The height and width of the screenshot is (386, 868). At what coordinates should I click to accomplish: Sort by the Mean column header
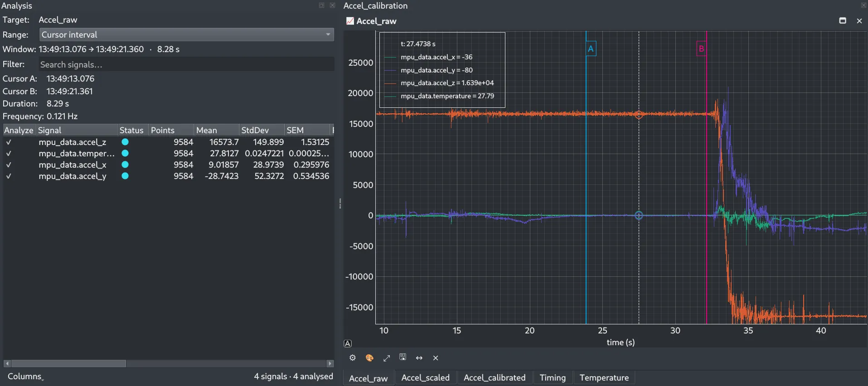(x=216, y=130)
